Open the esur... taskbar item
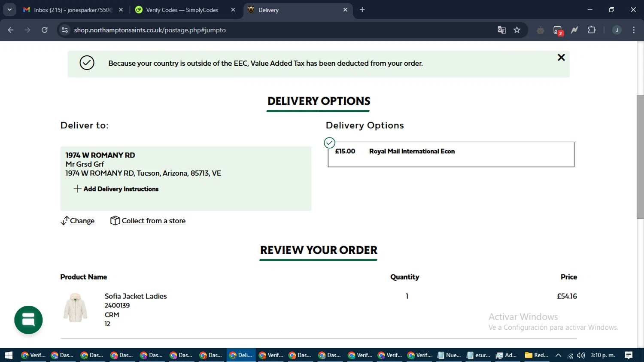 478,355
